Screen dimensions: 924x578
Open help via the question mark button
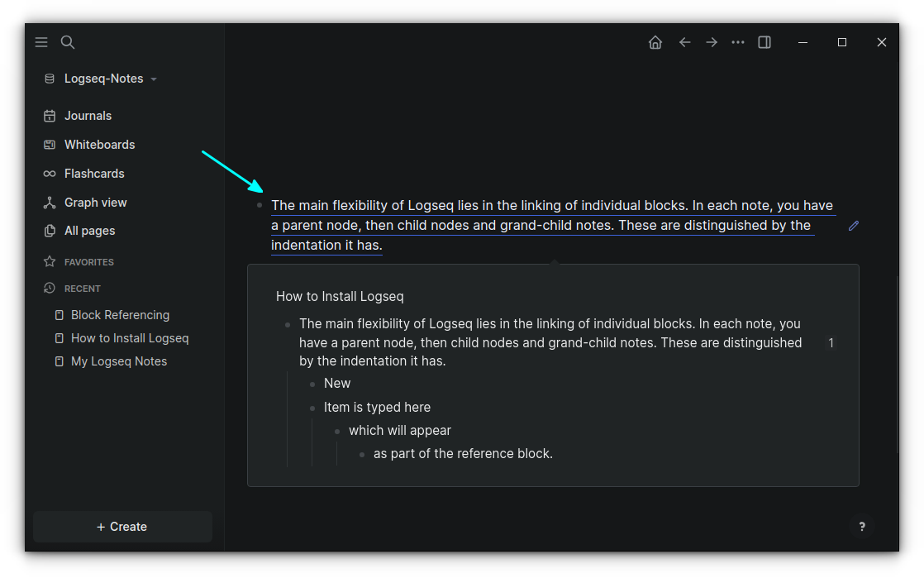click(862, 527)
